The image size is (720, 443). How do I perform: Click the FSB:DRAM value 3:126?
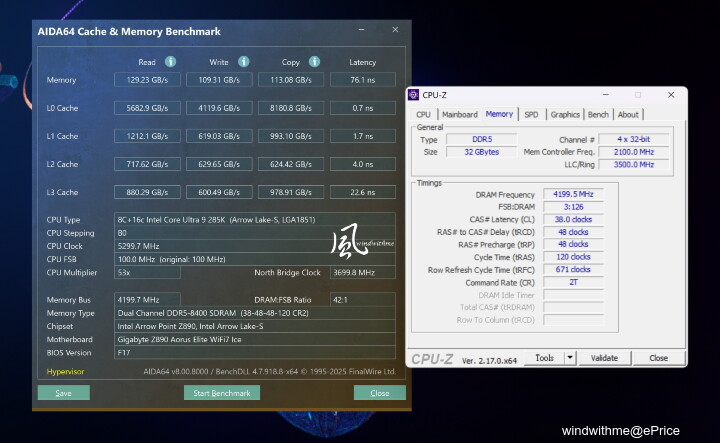coord(573,207)
